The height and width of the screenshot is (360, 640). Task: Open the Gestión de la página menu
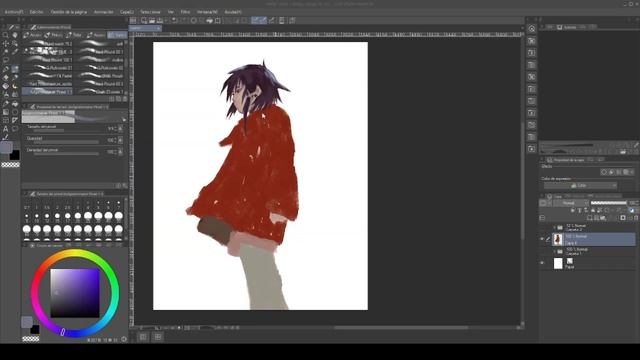tap(69, 12)
